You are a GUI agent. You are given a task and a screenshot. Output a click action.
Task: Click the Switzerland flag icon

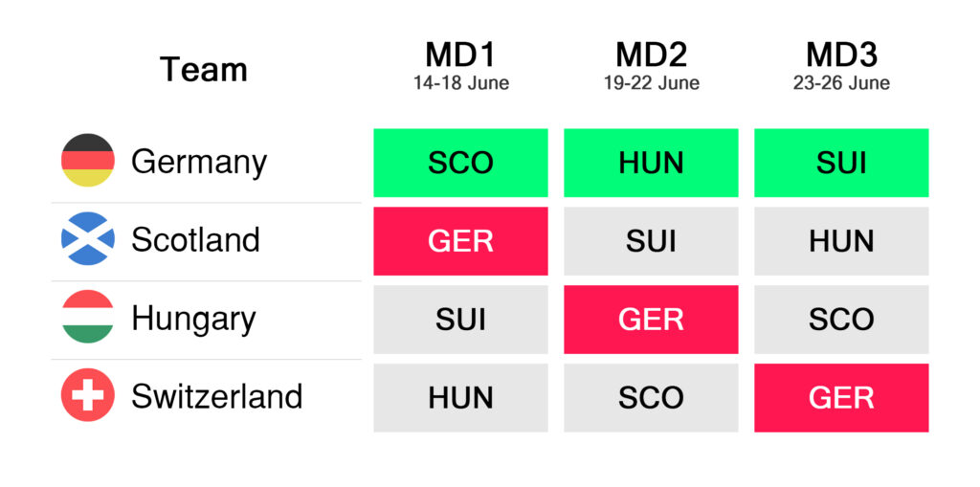click(x=88, y=396)
